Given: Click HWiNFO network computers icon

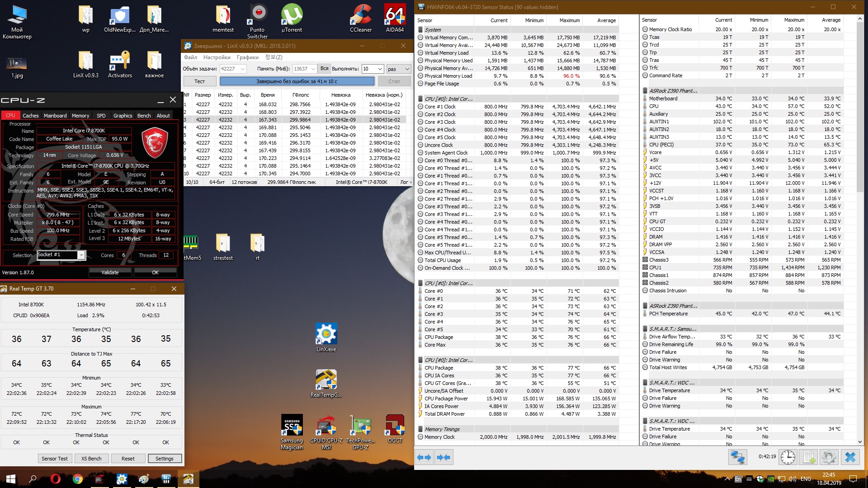Looking at the screenshot, I should point(737,457).
